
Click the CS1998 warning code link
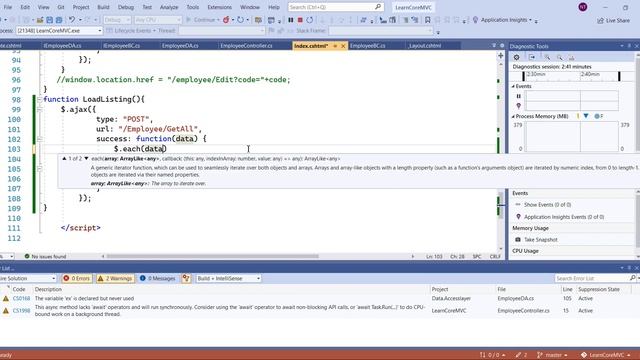coord(21,311)
